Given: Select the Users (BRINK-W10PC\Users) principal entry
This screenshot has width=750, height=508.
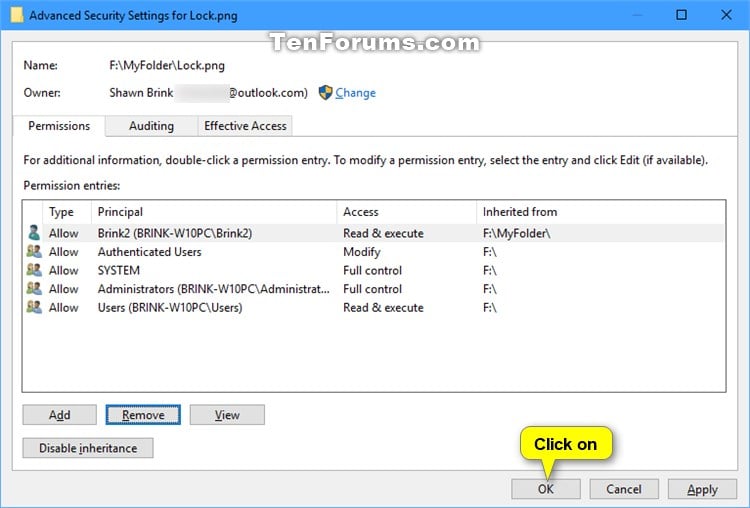Looking at the screenshot, I should point(170,307).
